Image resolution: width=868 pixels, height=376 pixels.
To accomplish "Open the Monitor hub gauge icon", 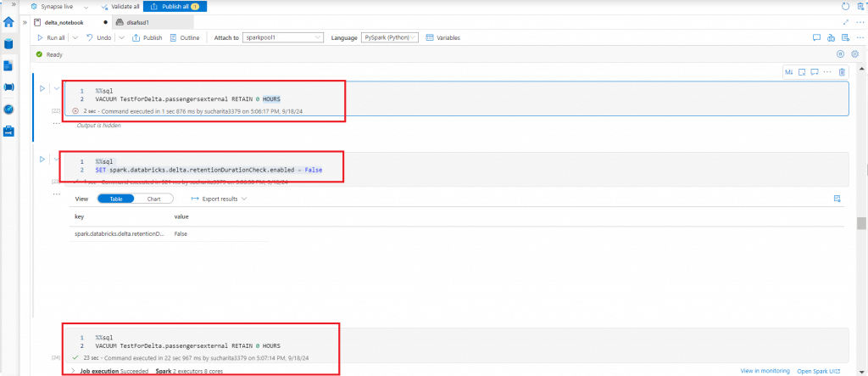I will pos(8,109).
